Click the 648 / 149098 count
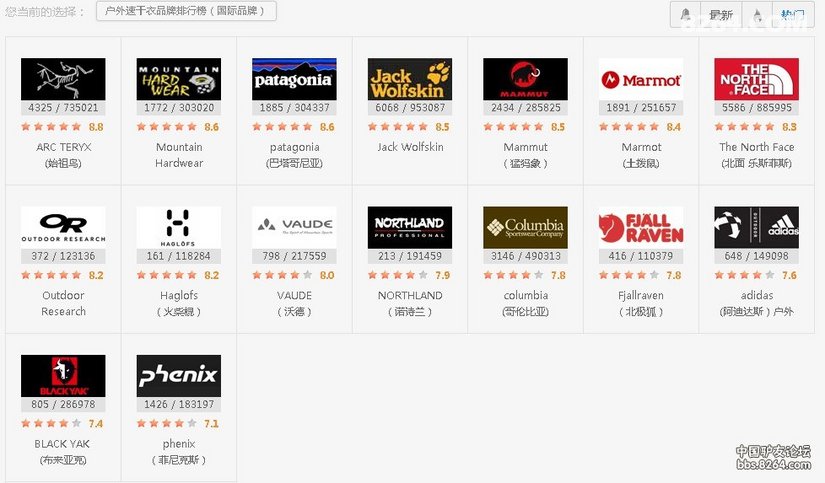 point(757,256)
